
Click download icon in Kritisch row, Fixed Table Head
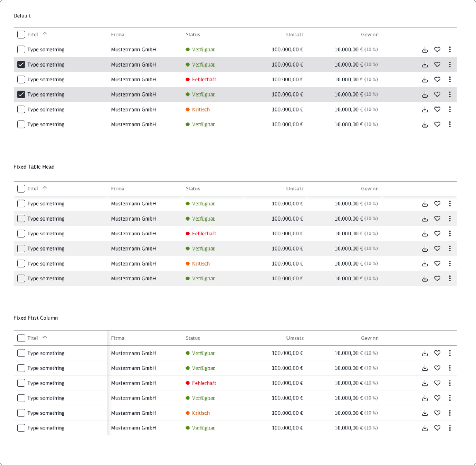click(x=425, y=263)
